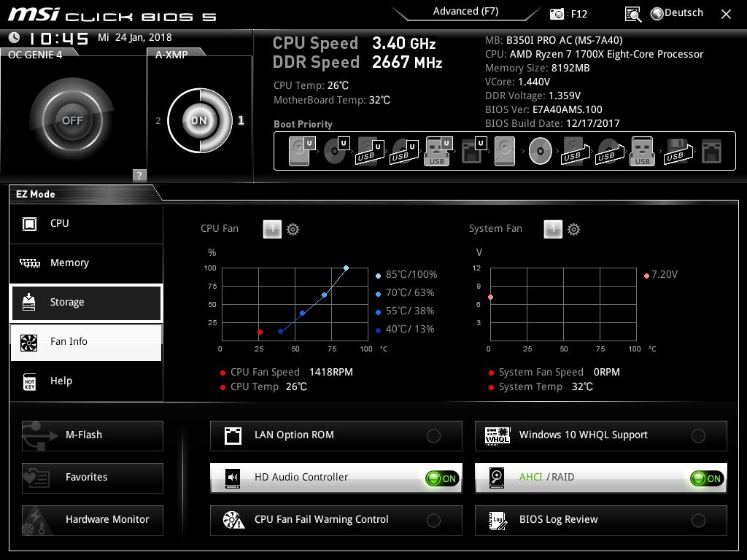Toggle the OC Genie 4 OFF knob

tap(72, 120)
